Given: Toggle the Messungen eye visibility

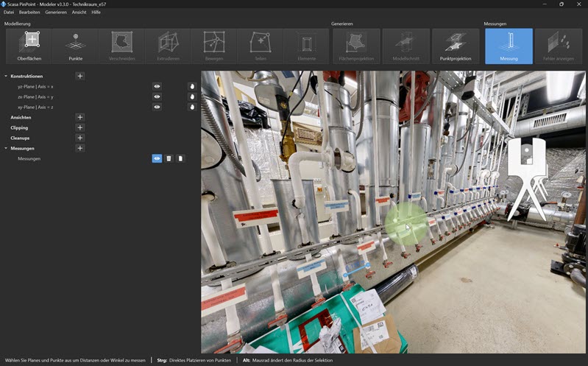Looking at the screenshot, I should coord(157,158).
